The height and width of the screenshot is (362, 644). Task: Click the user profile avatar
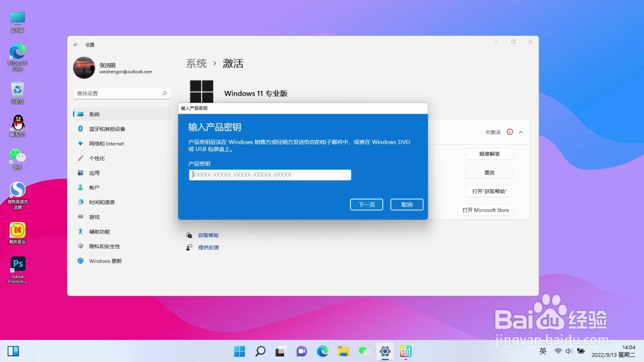click(84, 68)
